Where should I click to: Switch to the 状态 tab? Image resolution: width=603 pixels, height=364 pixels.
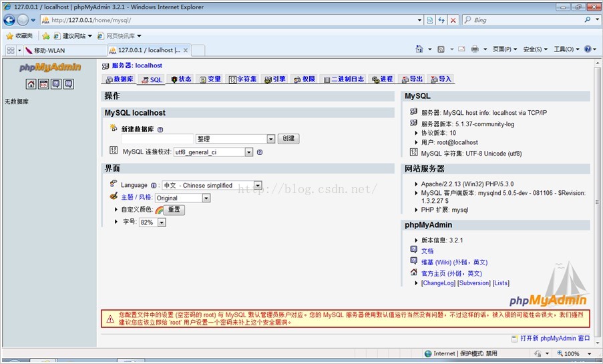(181, 79)
